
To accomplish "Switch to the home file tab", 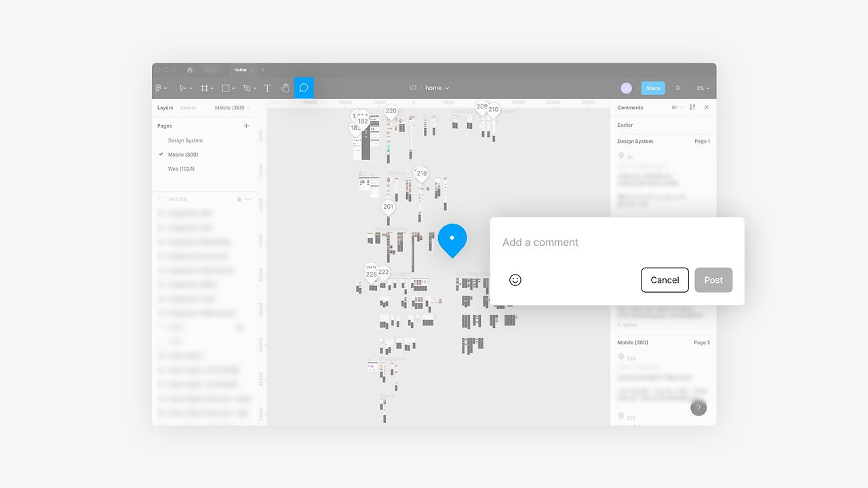I will click(241, 70).
